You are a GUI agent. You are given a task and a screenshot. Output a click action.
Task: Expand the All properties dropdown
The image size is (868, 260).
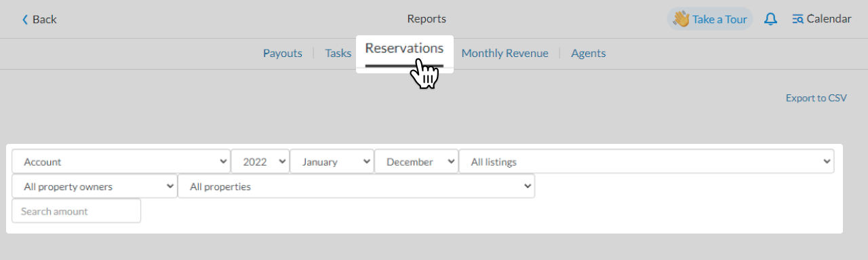[356, 186]
